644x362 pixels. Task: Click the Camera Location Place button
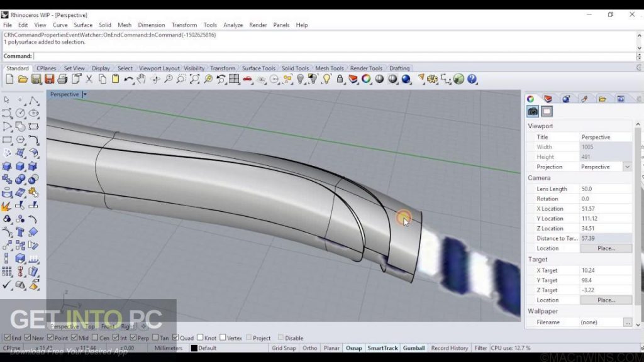606,248
